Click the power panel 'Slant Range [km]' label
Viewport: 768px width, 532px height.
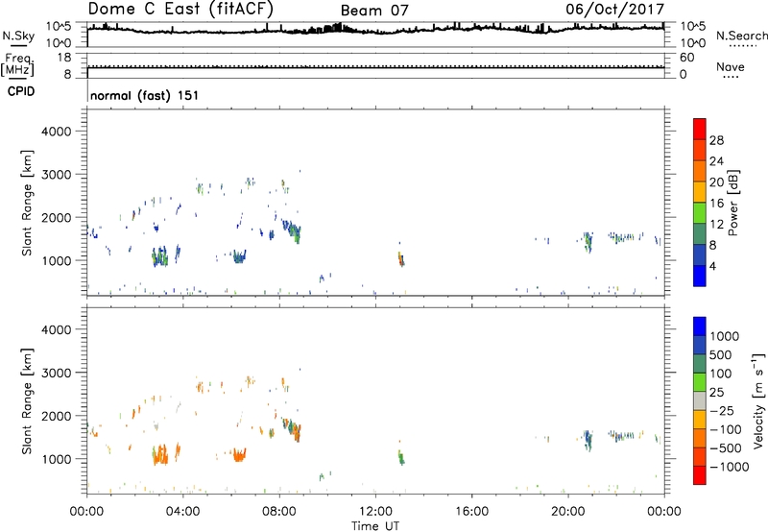(x=27, y=203)
